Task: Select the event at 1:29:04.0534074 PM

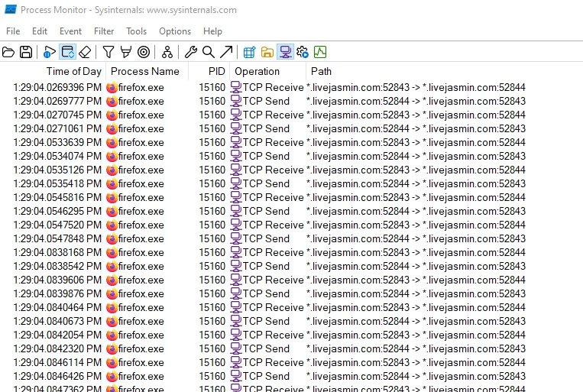Action: click(292, 156)
